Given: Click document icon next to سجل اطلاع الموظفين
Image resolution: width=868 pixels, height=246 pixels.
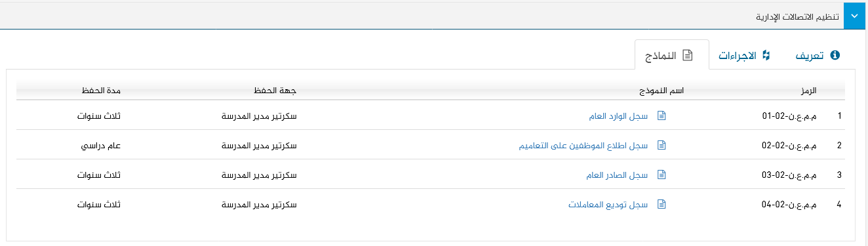Looking at the screenshot, I should click(661, 145).
